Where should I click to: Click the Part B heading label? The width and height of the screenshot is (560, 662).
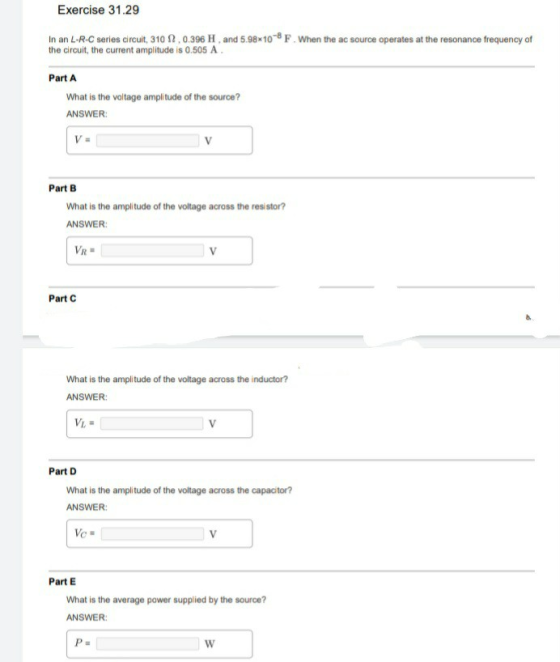[x=63, y=188]
